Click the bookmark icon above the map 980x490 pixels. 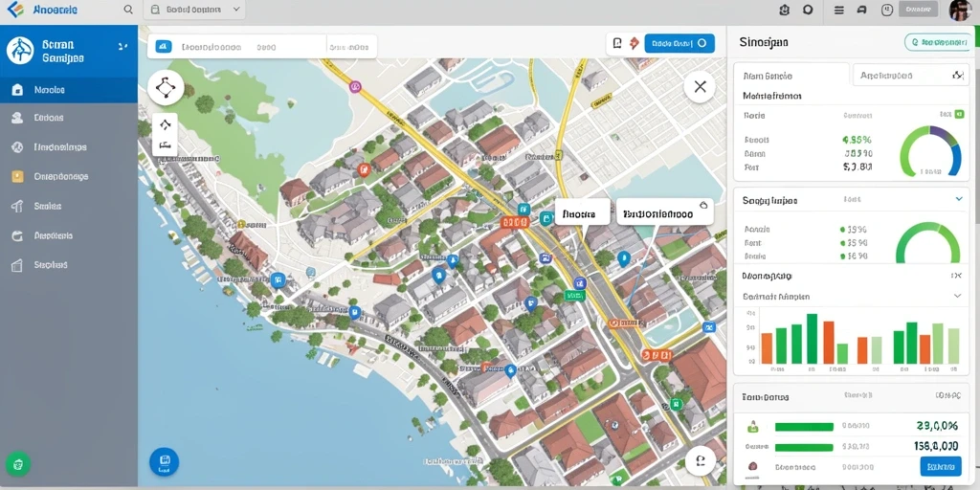point(617,42)
